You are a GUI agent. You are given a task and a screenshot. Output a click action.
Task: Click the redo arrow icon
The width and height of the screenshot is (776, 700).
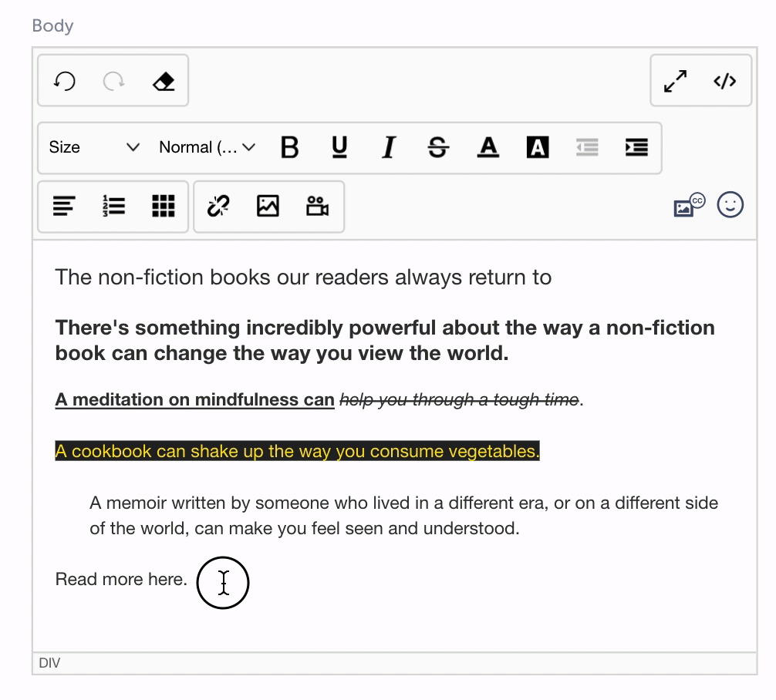113,81
